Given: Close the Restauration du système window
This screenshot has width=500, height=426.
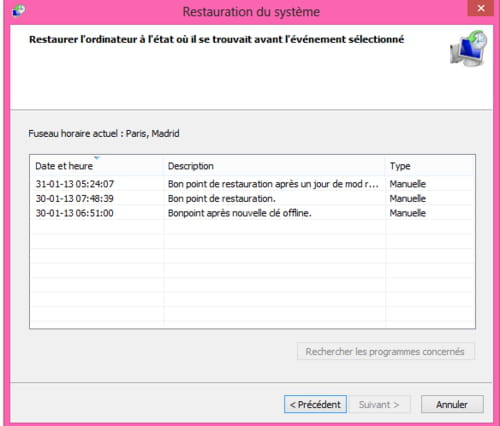Looking at the screenshot, I should click(481, 8).
